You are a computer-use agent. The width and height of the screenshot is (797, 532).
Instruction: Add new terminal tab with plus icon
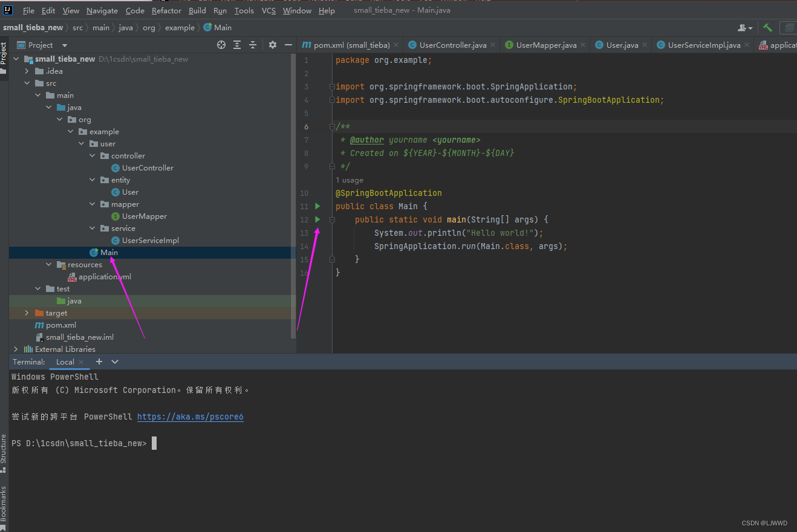99,362
